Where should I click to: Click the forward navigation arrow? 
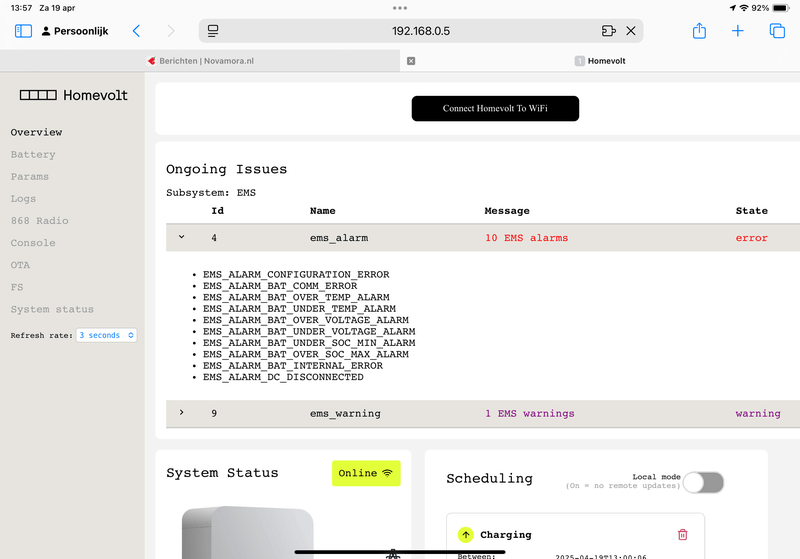click(171, 31)
